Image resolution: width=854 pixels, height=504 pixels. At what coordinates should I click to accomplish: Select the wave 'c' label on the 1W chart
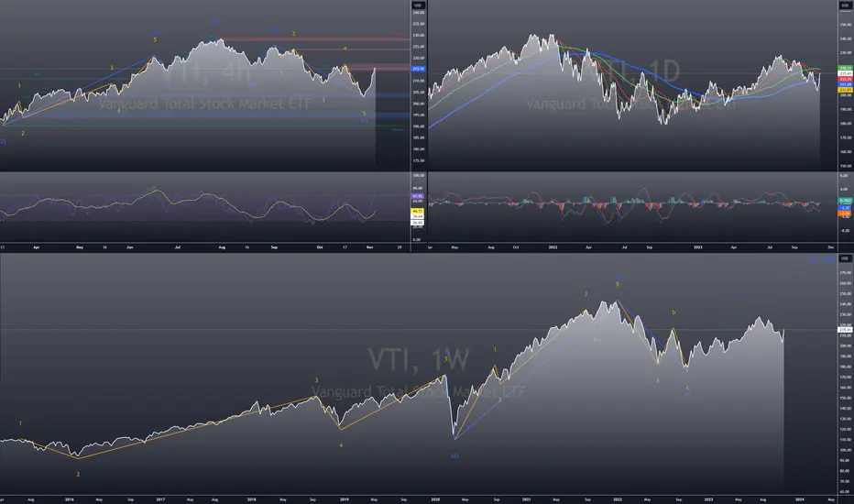(687, 388)
